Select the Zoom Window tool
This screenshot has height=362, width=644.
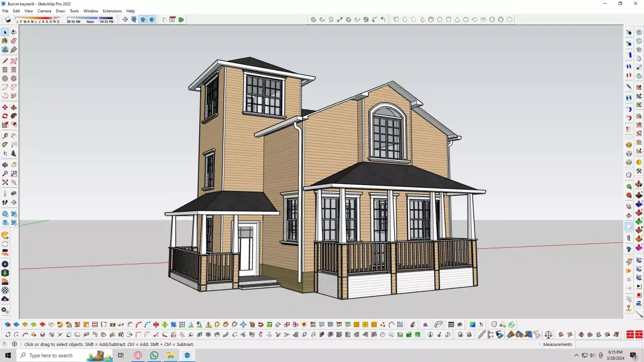13,174
